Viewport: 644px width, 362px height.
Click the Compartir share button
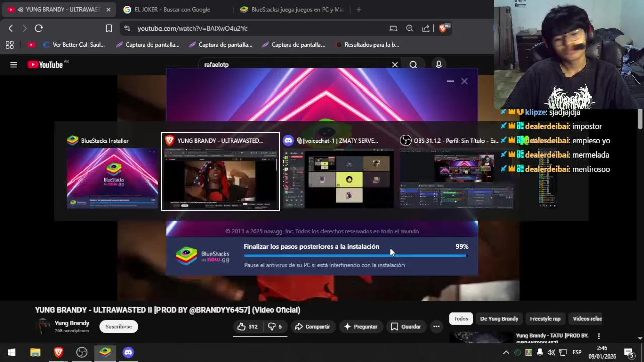coord(312,327)
